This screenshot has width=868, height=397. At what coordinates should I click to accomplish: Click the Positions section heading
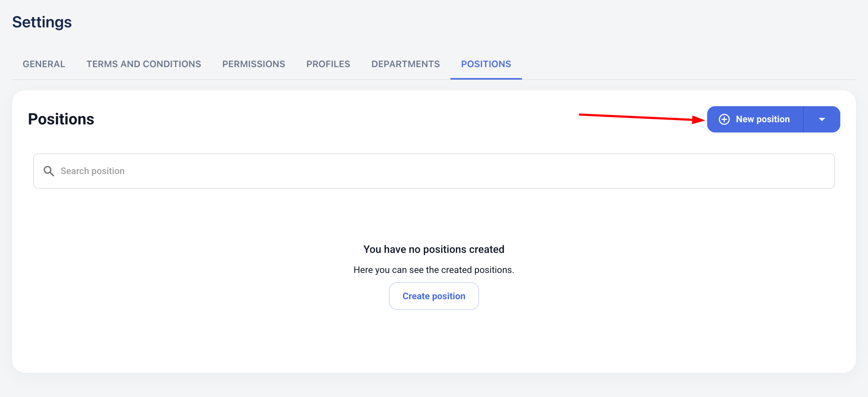[61, 119]
